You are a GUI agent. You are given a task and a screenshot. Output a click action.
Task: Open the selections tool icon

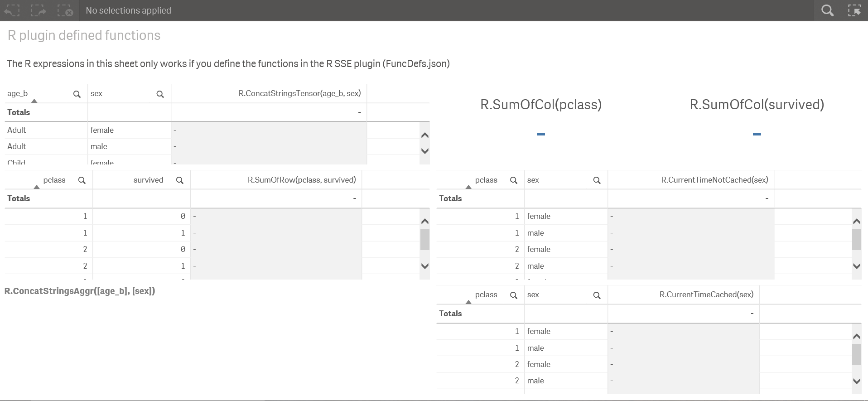tap(854, 10)
